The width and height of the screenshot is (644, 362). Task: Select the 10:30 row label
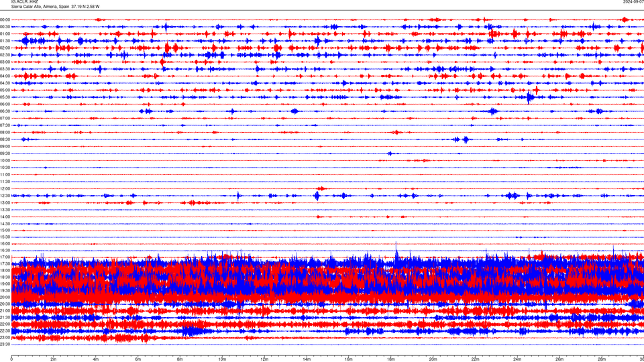tap(5, 168)
